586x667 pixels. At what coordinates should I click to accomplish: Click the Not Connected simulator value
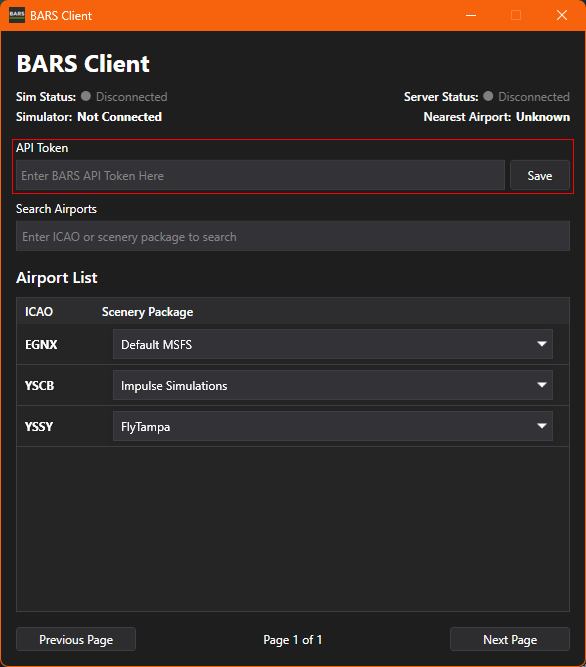pos(119,117)
